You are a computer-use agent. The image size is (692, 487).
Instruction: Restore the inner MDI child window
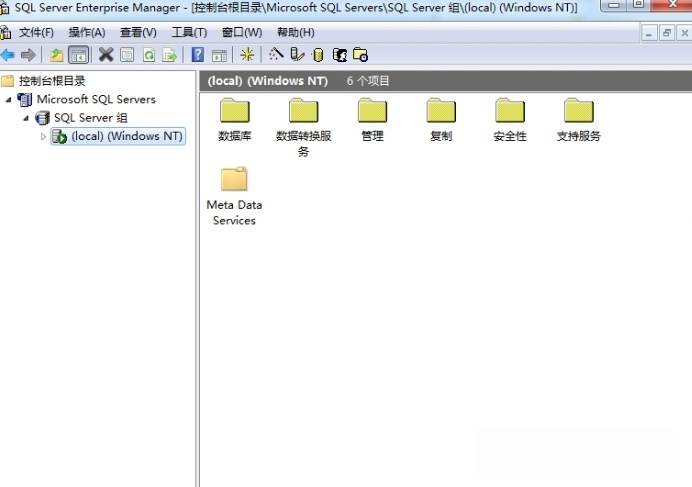[666, 33]
